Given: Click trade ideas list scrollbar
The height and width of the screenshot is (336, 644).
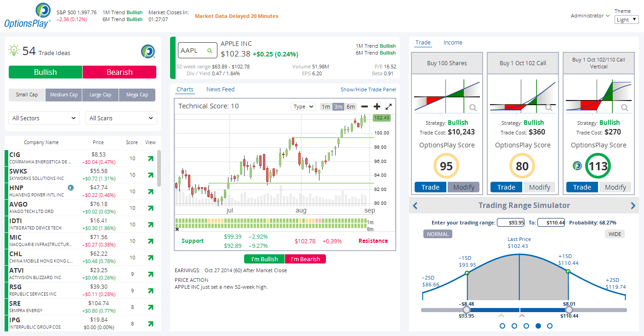Looking at the screenshot, I should [159, 168].
